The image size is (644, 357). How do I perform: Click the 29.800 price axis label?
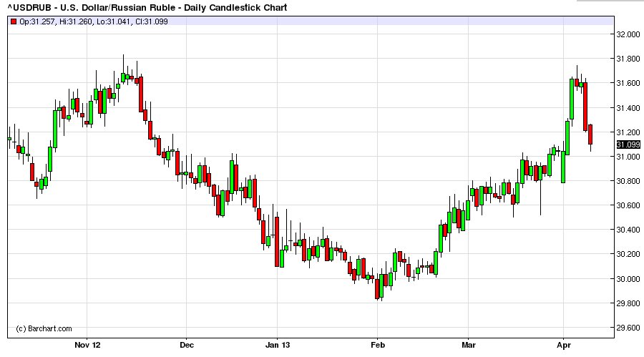click(628, 303)
